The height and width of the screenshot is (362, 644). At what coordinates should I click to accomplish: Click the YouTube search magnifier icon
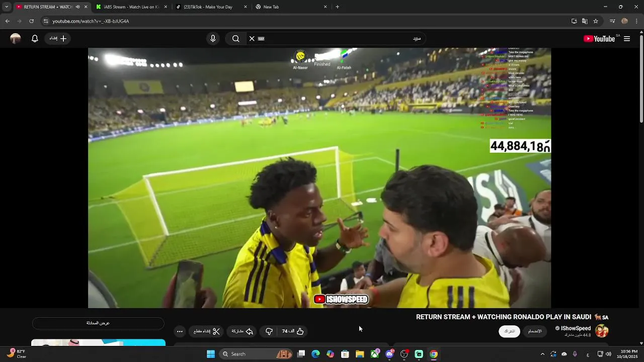(235, 39)
